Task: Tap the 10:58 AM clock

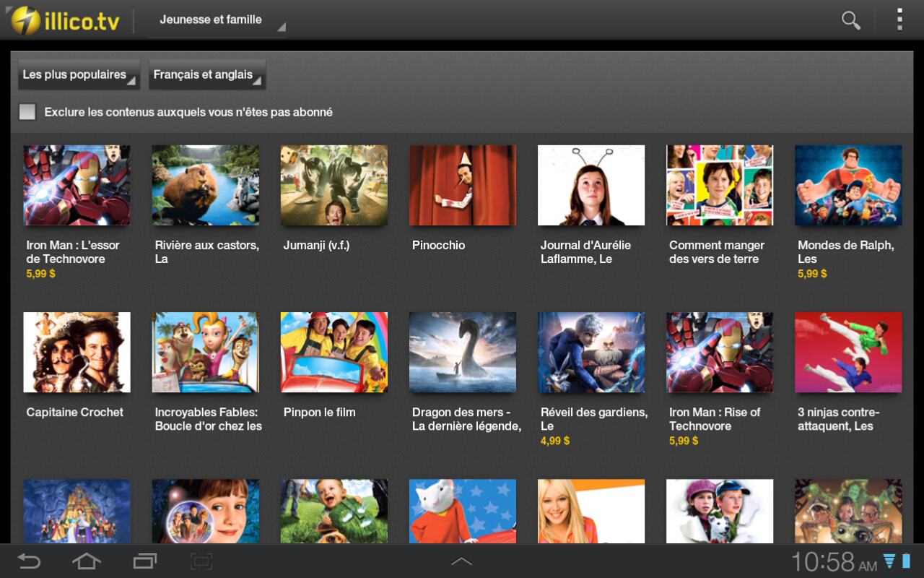Action: coord(834,561)
